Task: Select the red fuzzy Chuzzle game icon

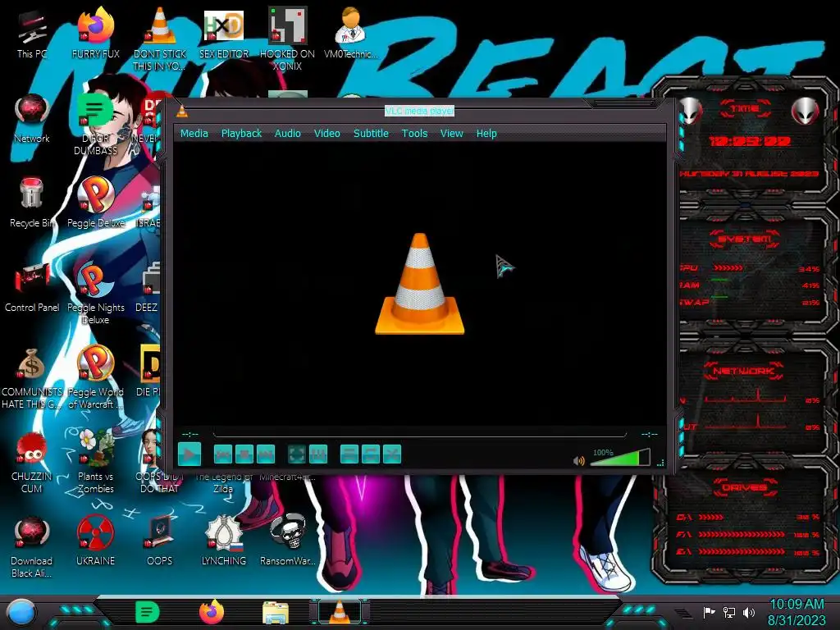Action: (x=32, y=462)
